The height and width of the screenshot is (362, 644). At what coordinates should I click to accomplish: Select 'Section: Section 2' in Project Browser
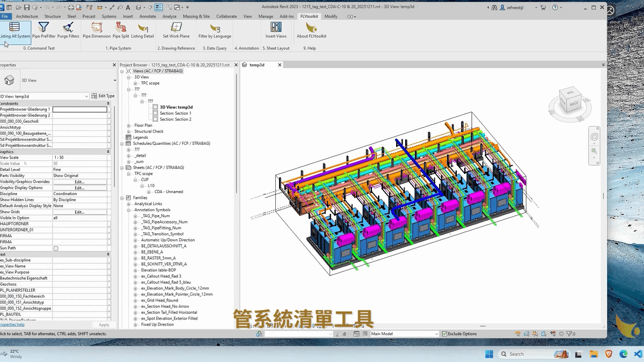click(x=175, y=119)
